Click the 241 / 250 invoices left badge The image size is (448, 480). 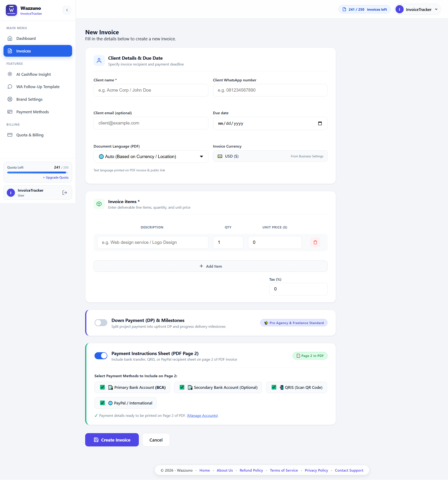pos(364,9)
